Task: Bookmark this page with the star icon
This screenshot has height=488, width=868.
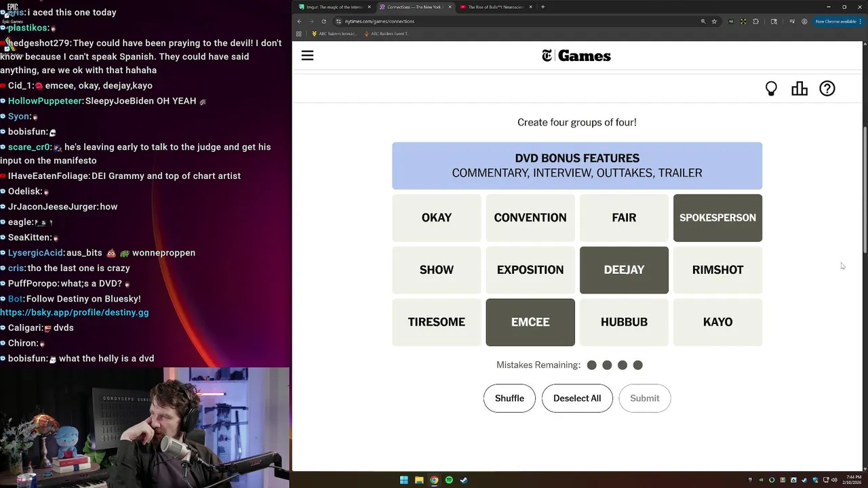Action: (714, 21)
